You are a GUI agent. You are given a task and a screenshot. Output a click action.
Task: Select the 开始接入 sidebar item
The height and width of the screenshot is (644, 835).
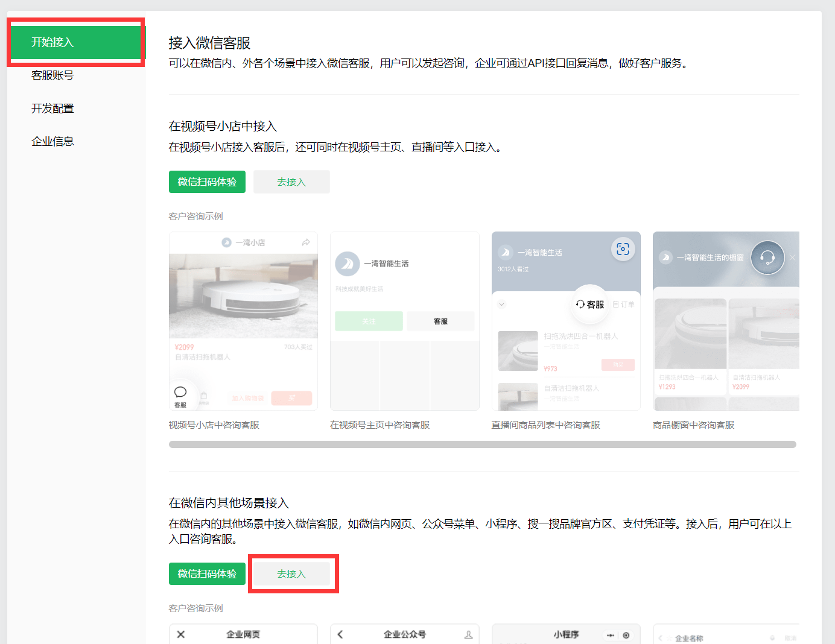point(76,42)
